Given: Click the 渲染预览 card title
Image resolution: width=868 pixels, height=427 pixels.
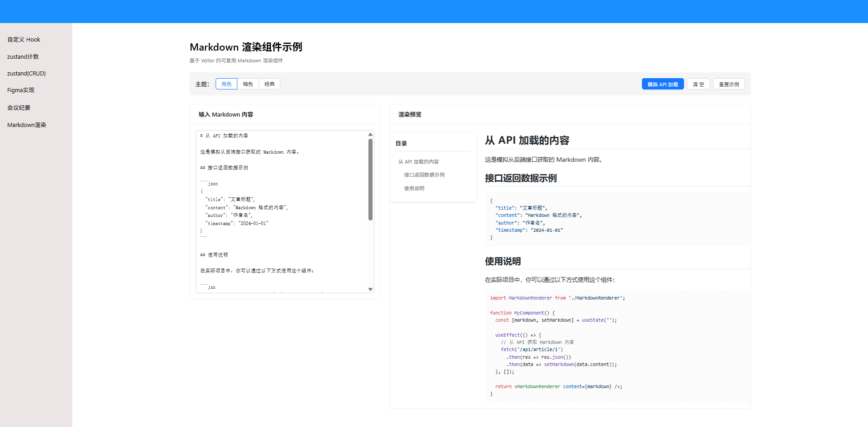Looking at the screenshot, I should pos(410,114).
